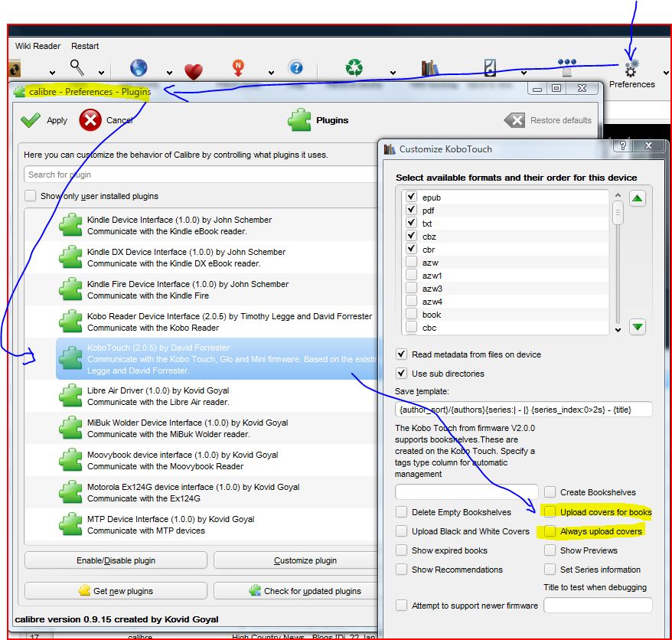This screenshot has height=640, width=672.
Task: Enable Show Recommendations checkbox
Action: click(401, 570)
